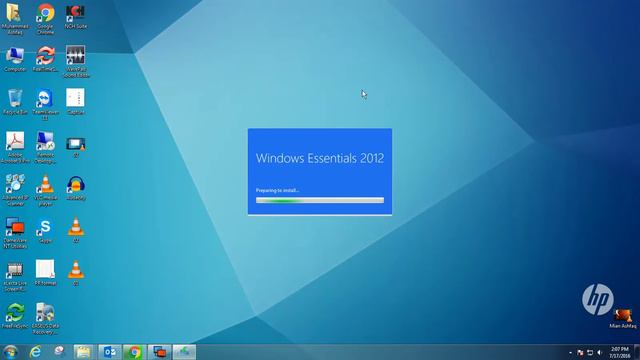
Task: Open the Muhammad Ashfaq folder on desktop
Action: (x=15, y=18)
